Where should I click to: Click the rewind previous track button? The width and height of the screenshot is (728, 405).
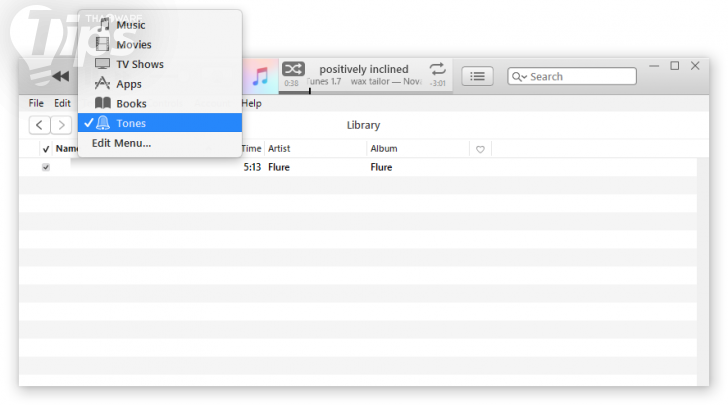point(60,76)
